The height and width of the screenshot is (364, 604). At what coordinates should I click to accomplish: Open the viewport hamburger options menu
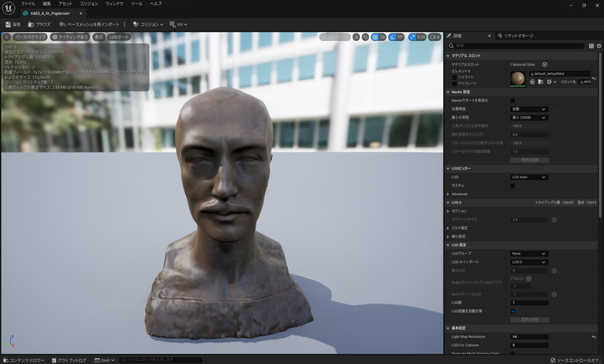click(x=7, y=37)
